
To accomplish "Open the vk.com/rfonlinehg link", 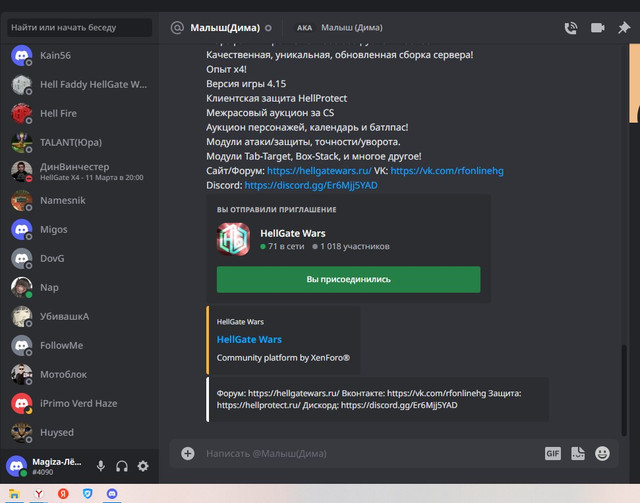I will [x=447, y=171].
